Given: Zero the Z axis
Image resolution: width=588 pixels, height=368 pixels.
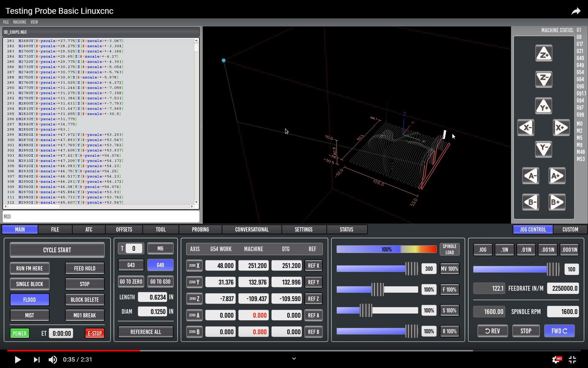Looking at the screenshot, I should pos(194,299).
